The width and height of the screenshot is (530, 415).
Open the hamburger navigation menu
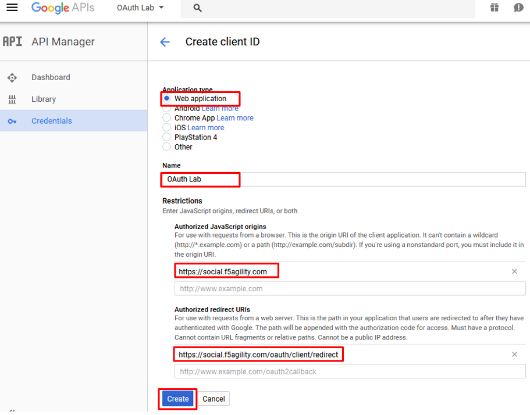[x=12, y=7]
